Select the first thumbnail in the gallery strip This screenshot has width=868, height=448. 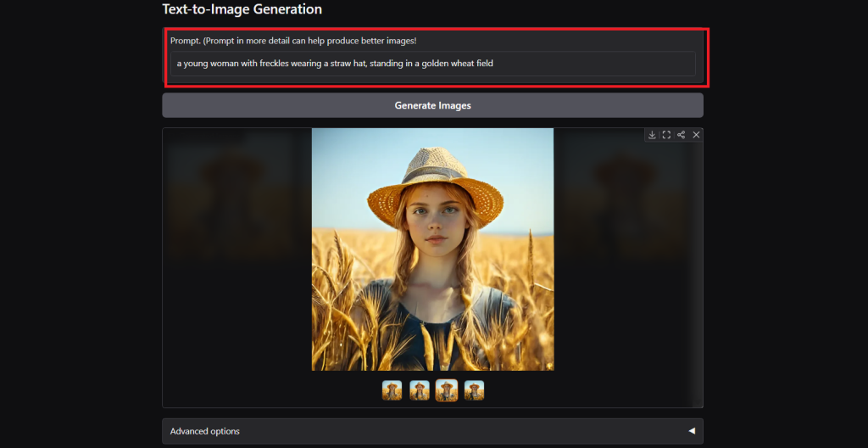[392, 390]
